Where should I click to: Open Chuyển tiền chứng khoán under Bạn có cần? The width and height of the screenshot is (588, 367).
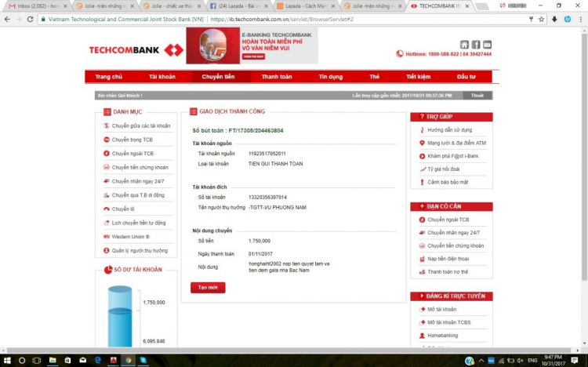pos(456,245)
